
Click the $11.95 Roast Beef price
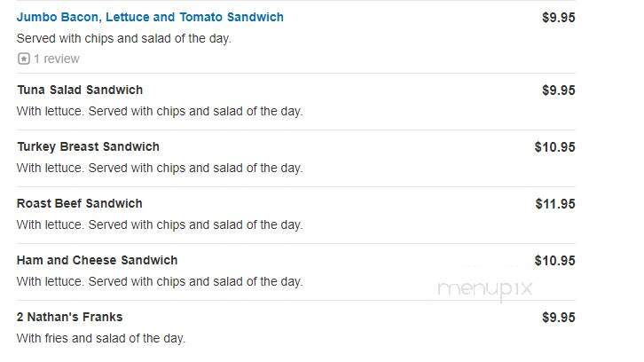pyautogui.click(x=555, y=204)
